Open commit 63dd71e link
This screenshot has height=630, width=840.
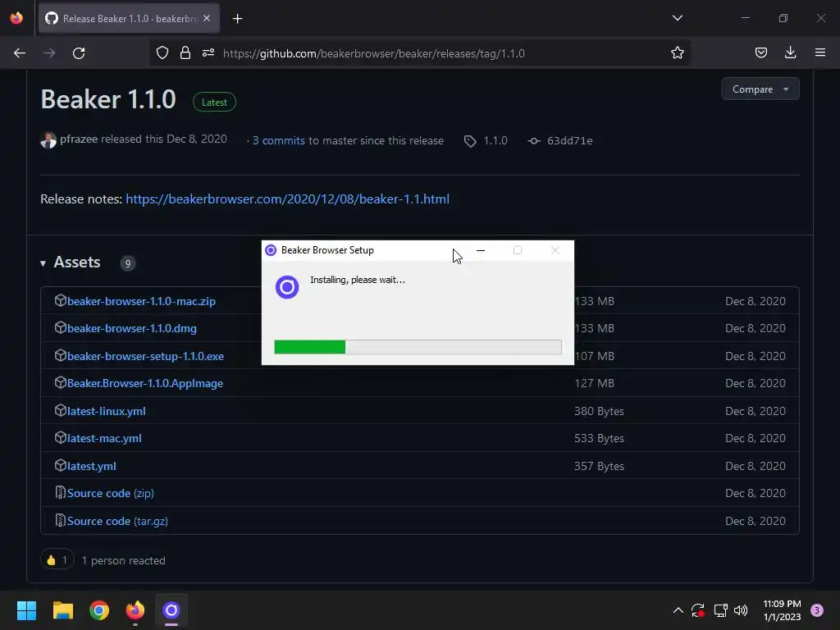point(569,141)
